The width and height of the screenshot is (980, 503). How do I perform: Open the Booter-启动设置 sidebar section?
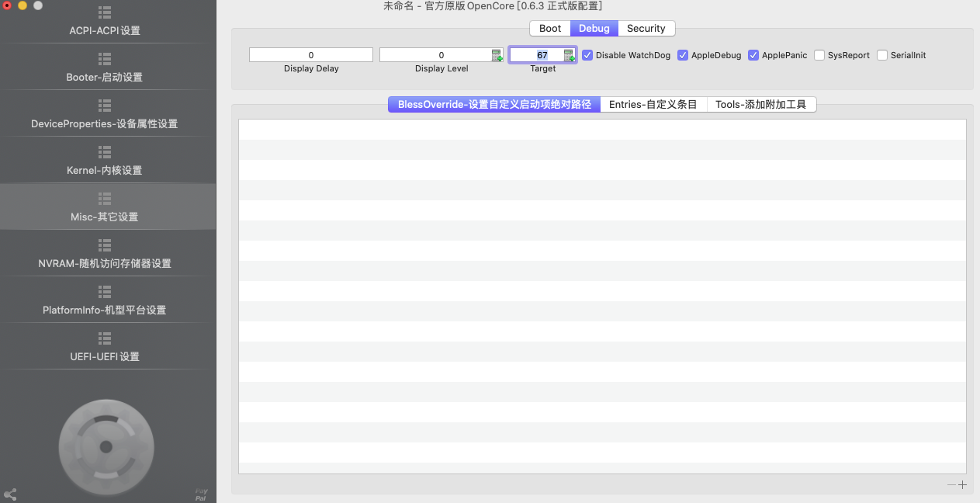(105, 68)
